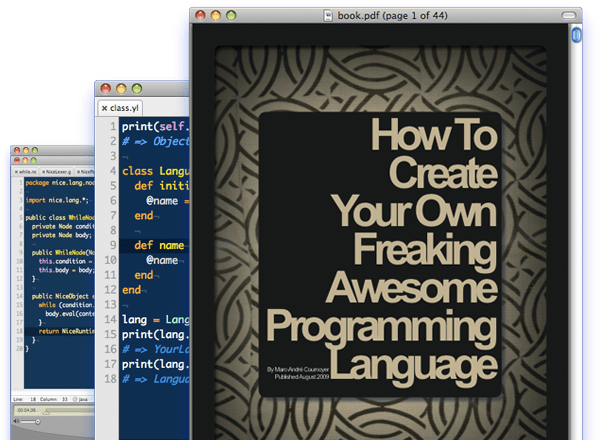Click 'import nice.lang.*;' line in Java editor

click(57, 200)
